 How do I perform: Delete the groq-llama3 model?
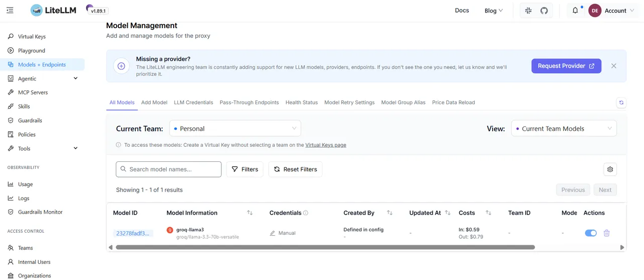pos(607,233)
